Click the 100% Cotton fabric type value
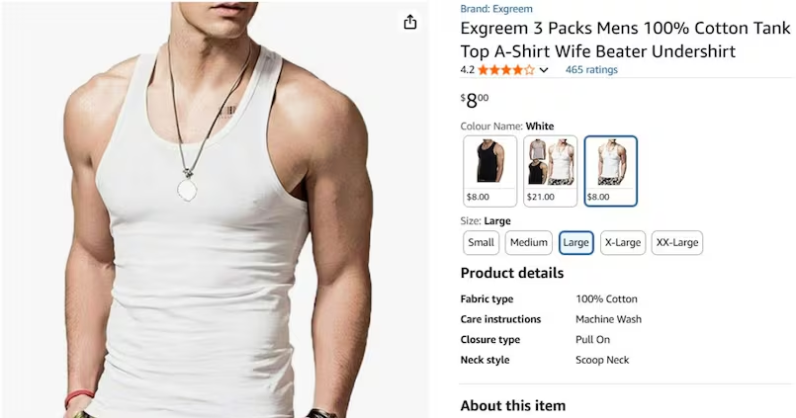The image size is (796, 418). pos(606,299)
